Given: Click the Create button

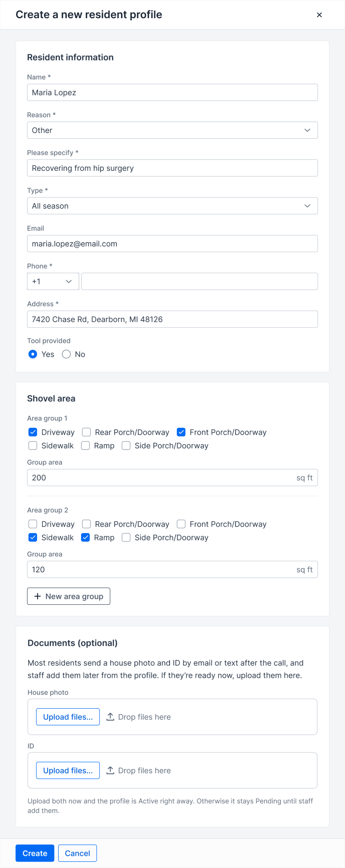Looking at the screenshot, I should [35, 853].
